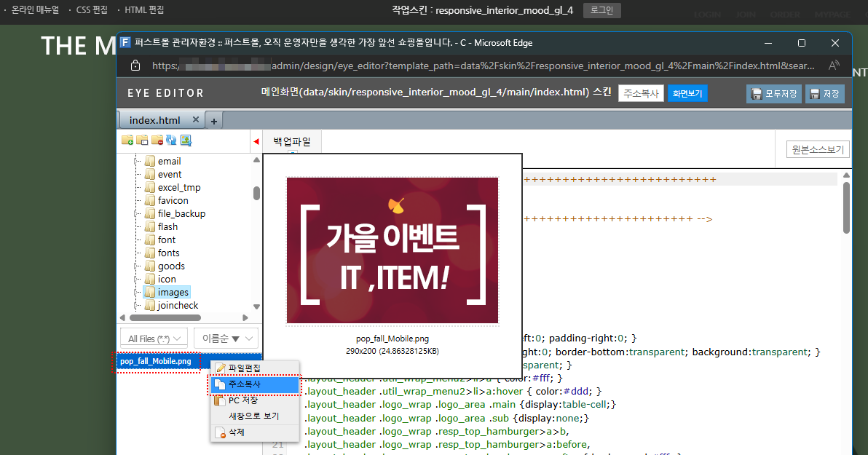Click the file tree vertical scrollbar thumb
Screen dimensions: 868x455
pyautogui.click(x=256, y=193)
